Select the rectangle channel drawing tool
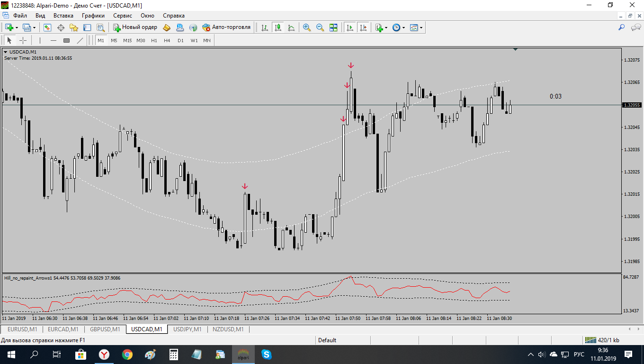This screenshot has height=364, width=644. (66, 40)
